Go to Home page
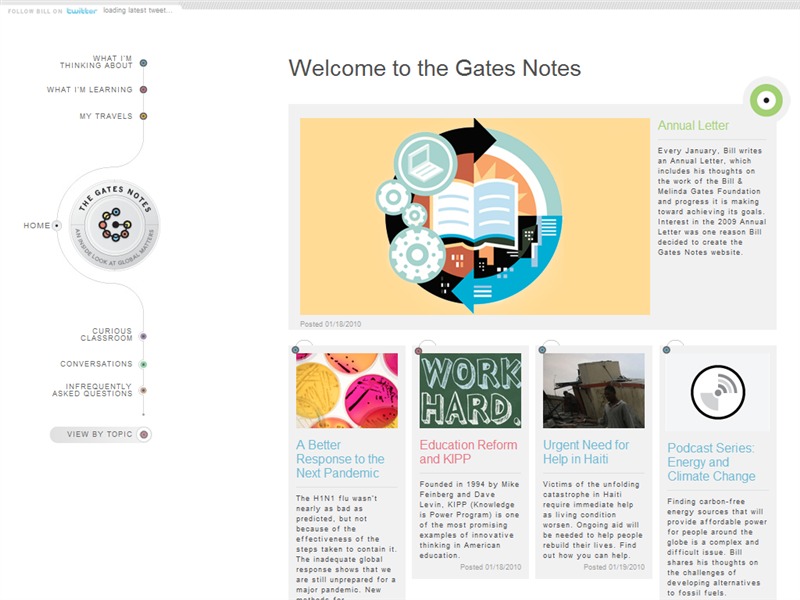Viewport: 800px width, 600px height. click(x=37, y=225)
